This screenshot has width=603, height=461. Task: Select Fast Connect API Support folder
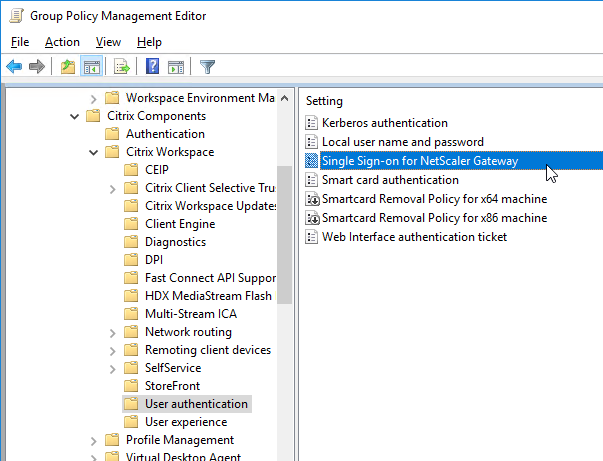(x=210, y=278)
